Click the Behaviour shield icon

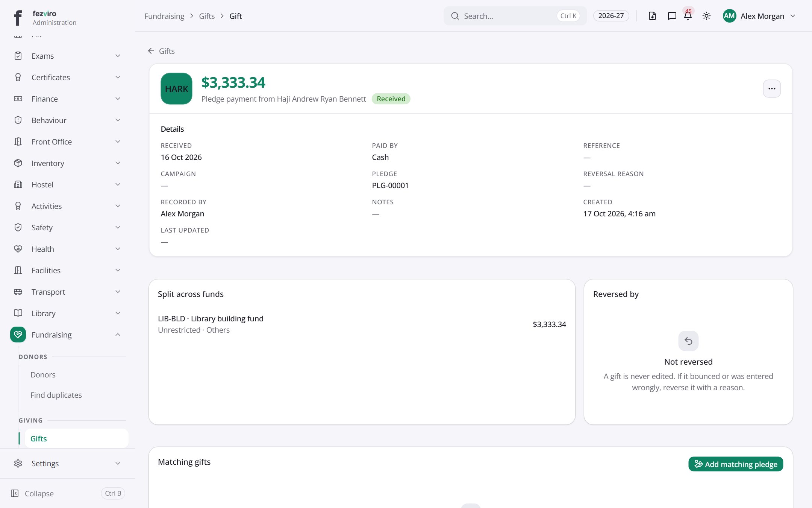point(18,120)
